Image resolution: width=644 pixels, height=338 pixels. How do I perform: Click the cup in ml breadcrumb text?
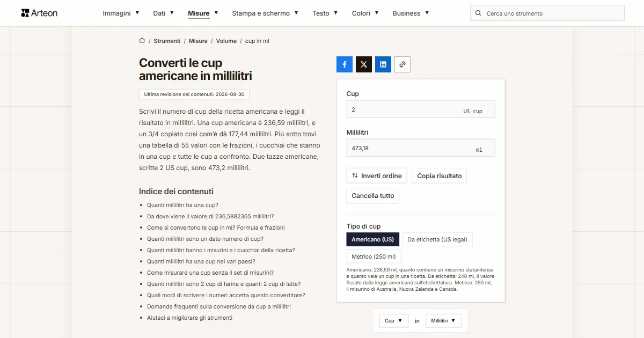coord(257,41)
